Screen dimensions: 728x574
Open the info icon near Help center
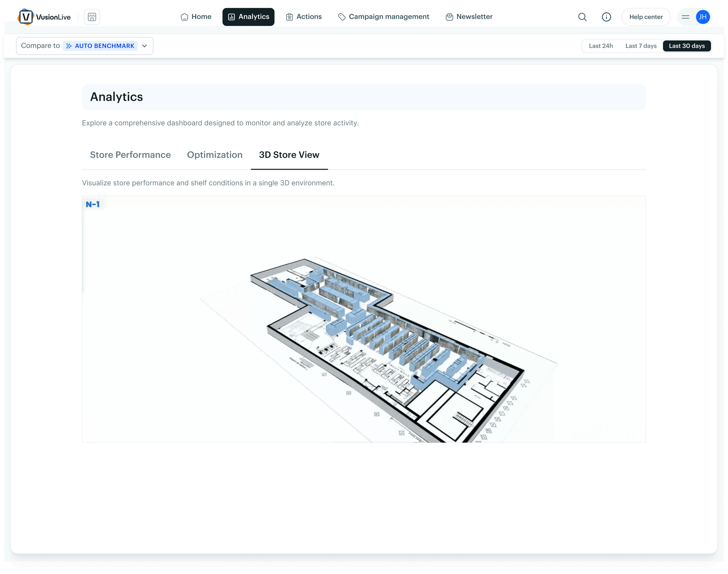606,17
